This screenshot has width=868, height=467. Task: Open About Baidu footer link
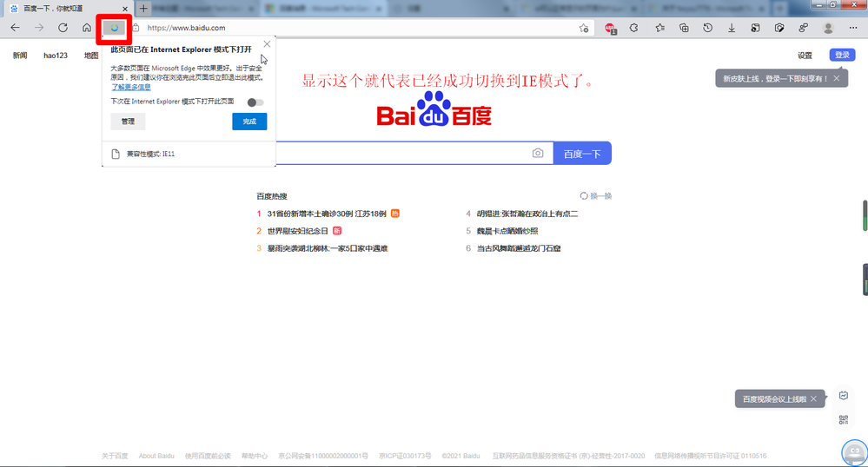coord(156,456)
